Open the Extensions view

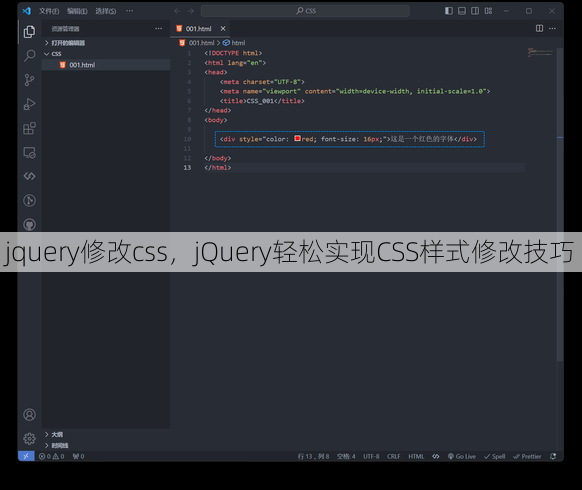coord(29,128)
